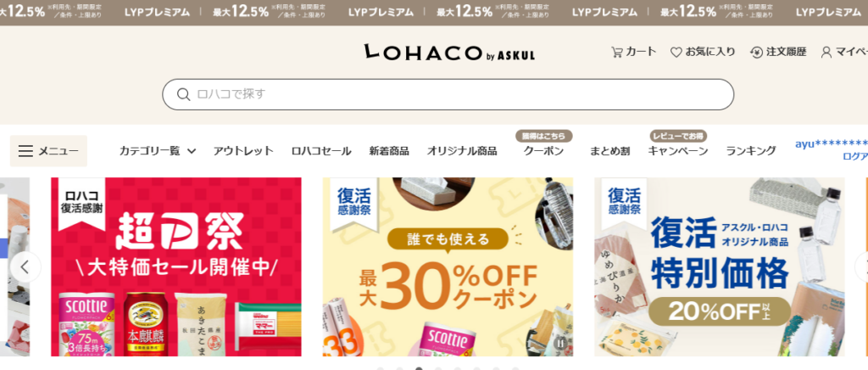Open the hamburger menu button
The image size is (868, 370).
tap(48, 151)
